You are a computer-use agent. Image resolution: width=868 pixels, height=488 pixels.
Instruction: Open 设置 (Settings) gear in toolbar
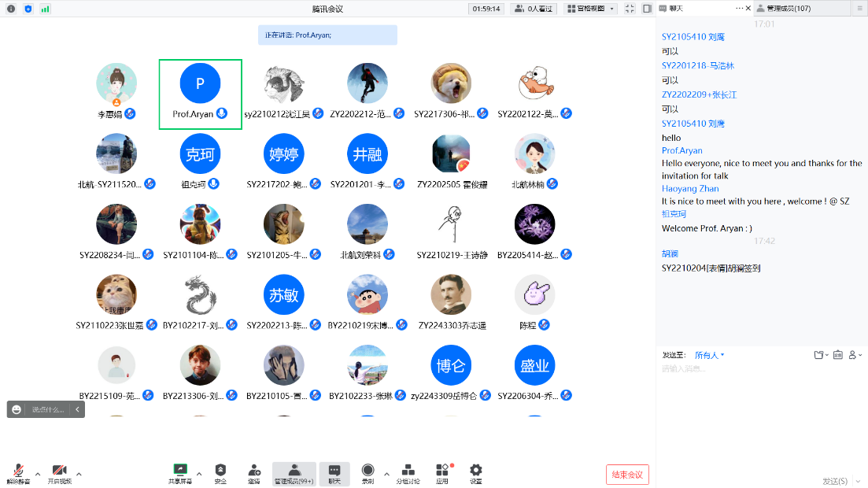pyautogui.click(x=475, y=471)
